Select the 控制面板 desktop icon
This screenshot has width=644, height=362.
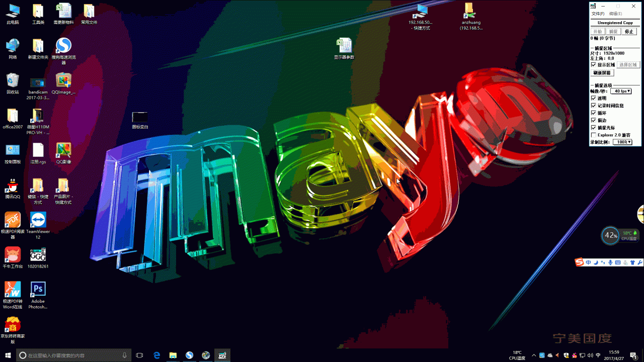click(x=13, y=153)
